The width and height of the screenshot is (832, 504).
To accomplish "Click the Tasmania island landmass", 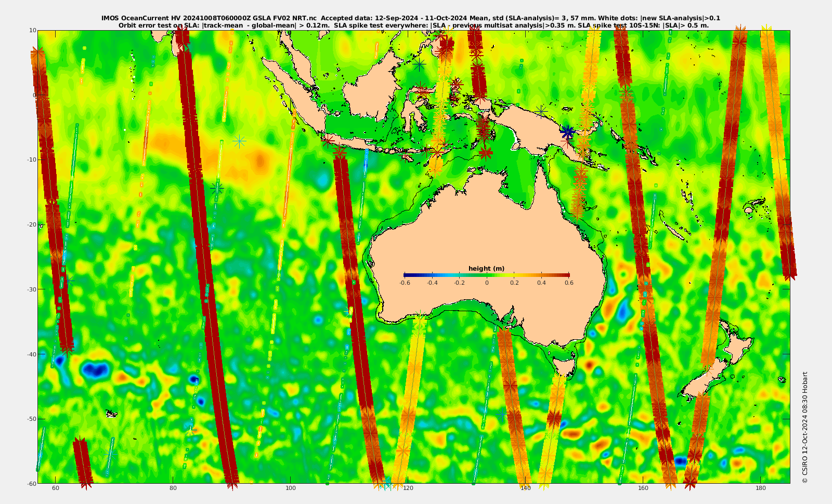I will [565, 366].
